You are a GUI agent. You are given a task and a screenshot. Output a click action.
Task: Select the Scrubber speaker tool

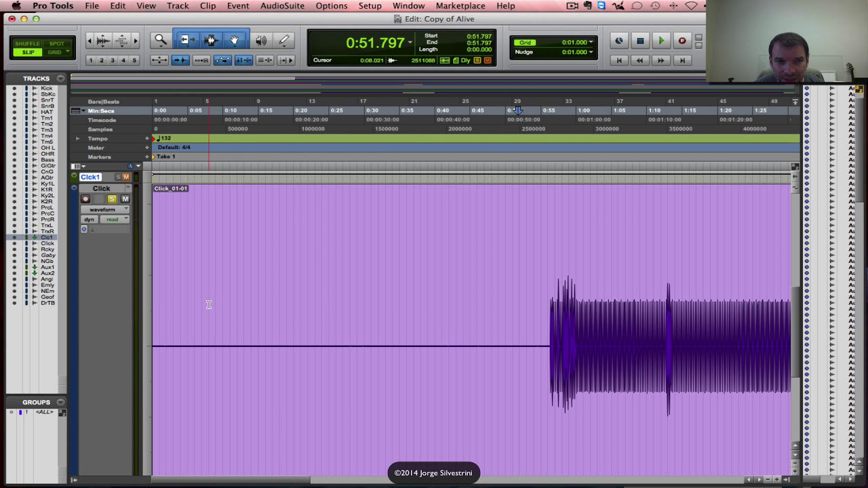click(261, 40)
